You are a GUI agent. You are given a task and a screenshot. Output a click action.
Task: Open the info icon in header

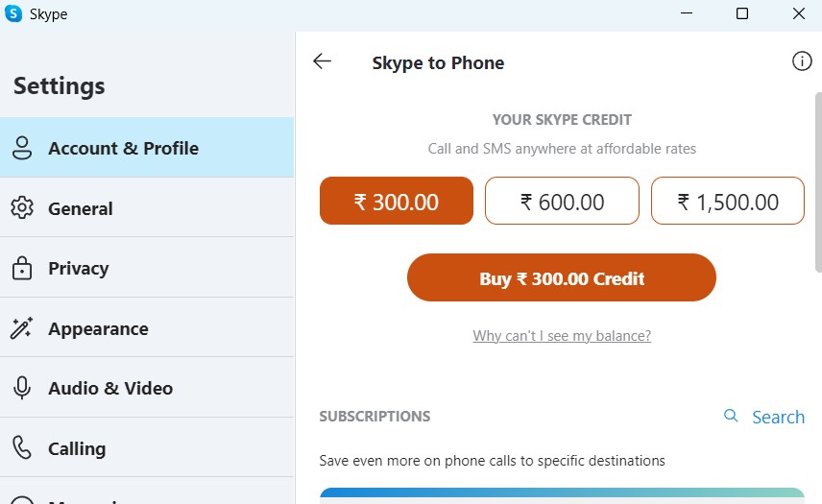pyautogui.click(x=802, y=61)
